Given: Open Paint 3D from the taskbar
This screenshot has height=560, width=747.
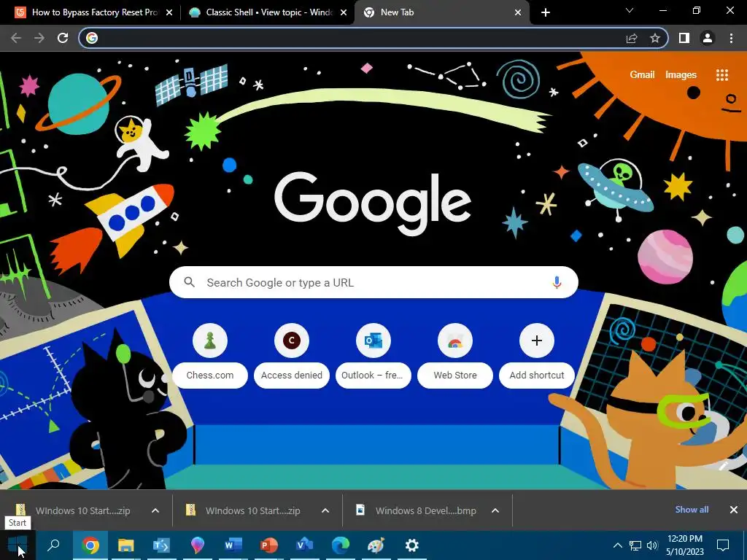Looking at the screenshot, I should (197, 545).
